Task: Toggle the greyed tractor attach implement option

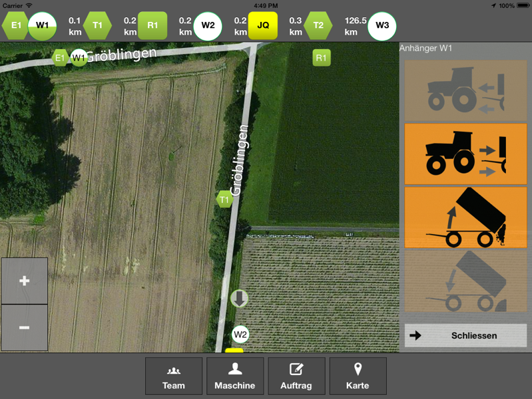Action: coord(465,90)
